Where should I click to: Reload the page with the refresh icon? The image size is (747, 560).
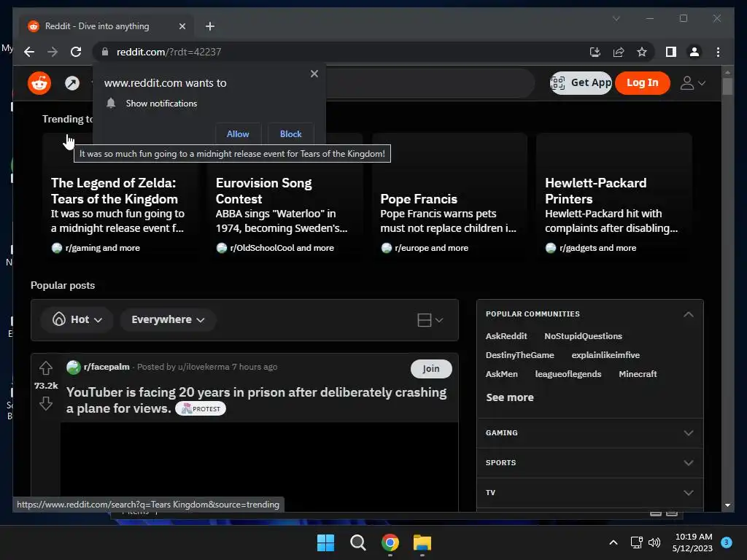pos(76,52)
